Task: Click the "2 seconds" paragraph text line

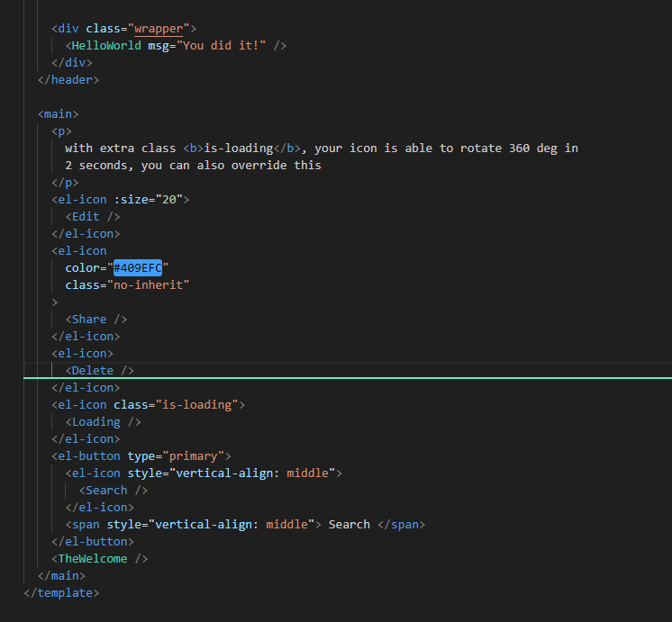Action: point(193,165)
